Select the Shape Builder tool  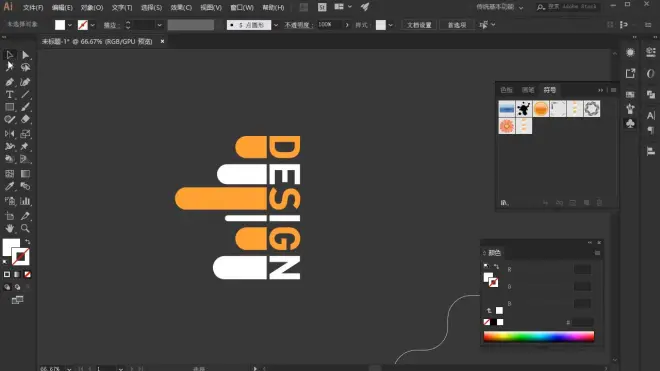[x=9, y=159]
